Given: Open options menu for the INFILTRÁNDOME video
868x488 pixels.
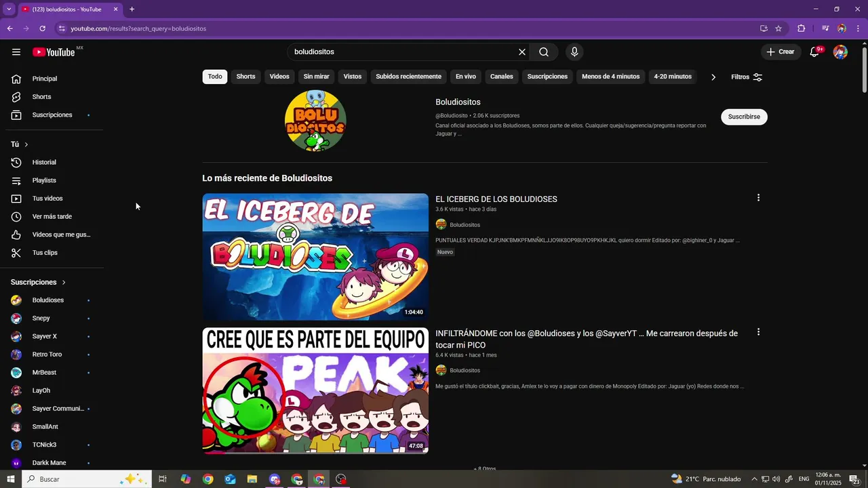Looking at the screenshot, I should pos(758,332).
